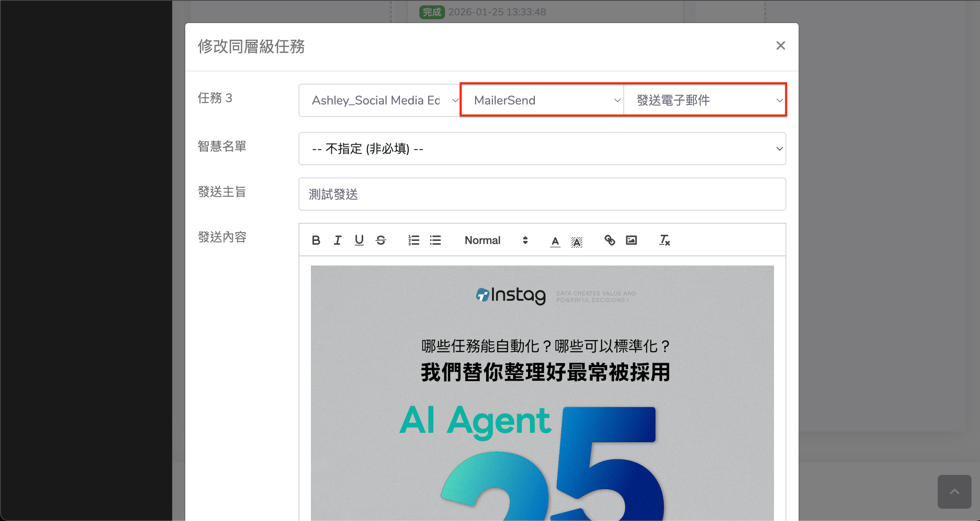Apply strikethrough text formatting
The width and height of the screenshot is (980, 521).
click(380, 240)
